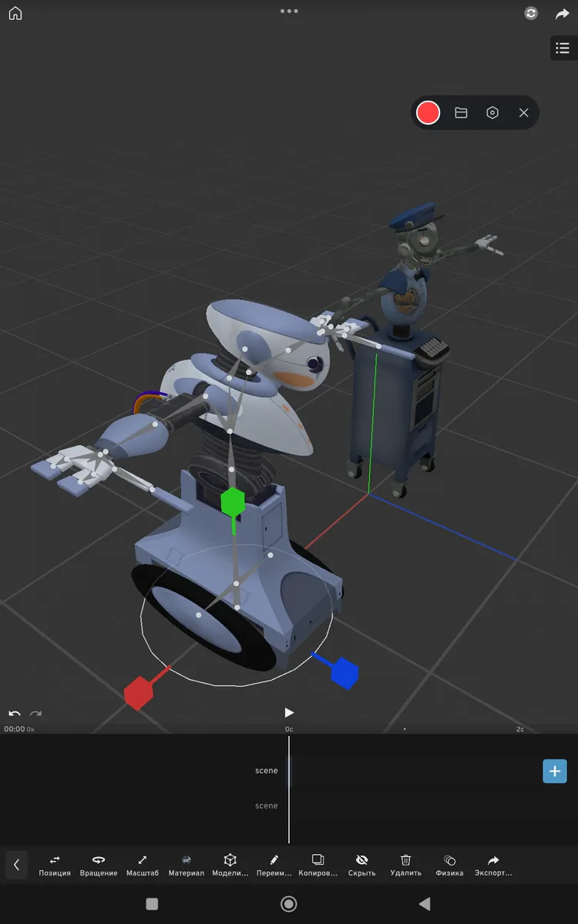
Task: Tap Android back triangle button
Action: coord(425,904)
